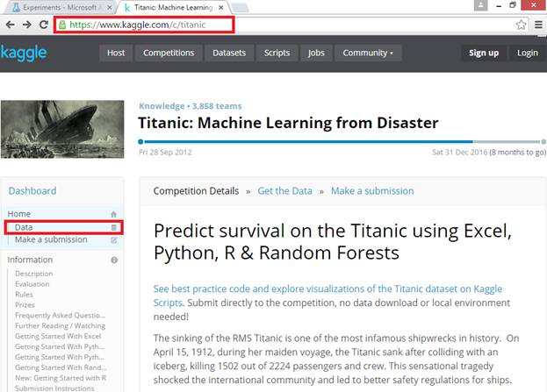547x392 pixels.
Task: Open the Datasets menu item
Action: 229,53
